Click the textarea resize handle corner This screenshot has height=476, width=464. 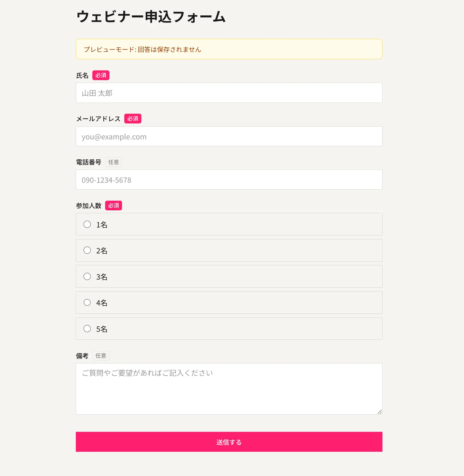coord(380,412)
